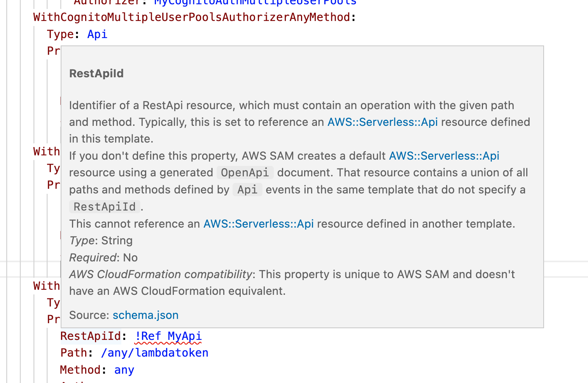Viewport: 588px width, 383px height.
Task: Click the Path property key
Action: pyautogui.click(x=73, y=353)
